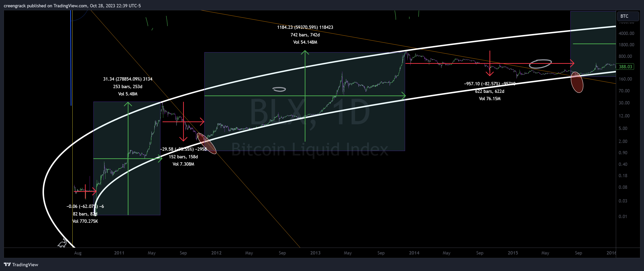Click the 2011 time axis label
Screen dimensions: 644x271
[119, 253]
